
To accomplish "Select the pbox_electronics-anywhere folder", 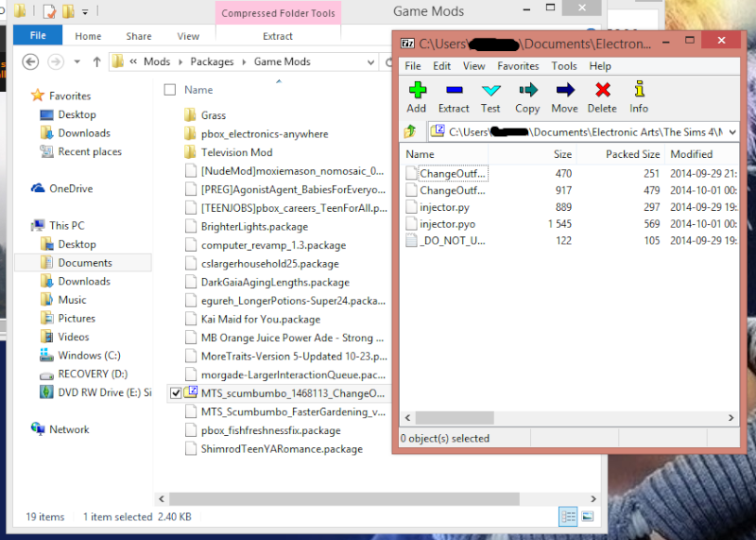I will coord(265,133).
